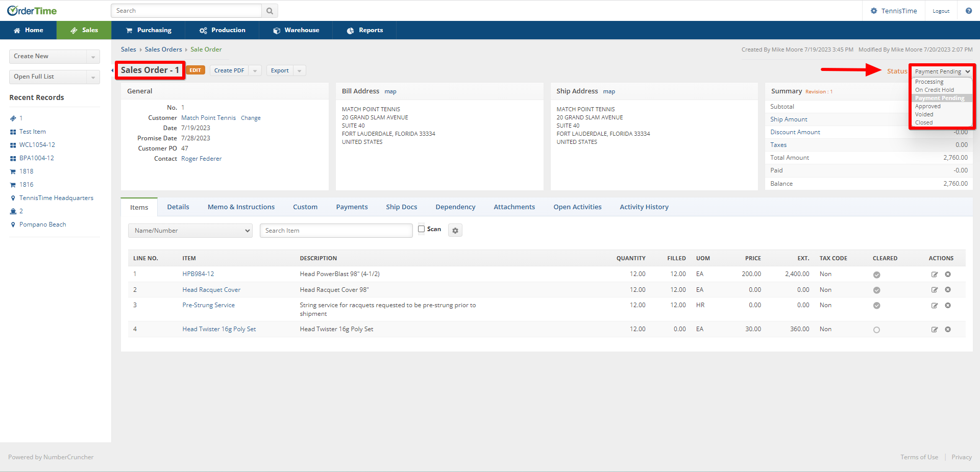The width and height of the screenshot is (980, 472).
Task: Click the Search Item input field
Action: pos(336,231)
